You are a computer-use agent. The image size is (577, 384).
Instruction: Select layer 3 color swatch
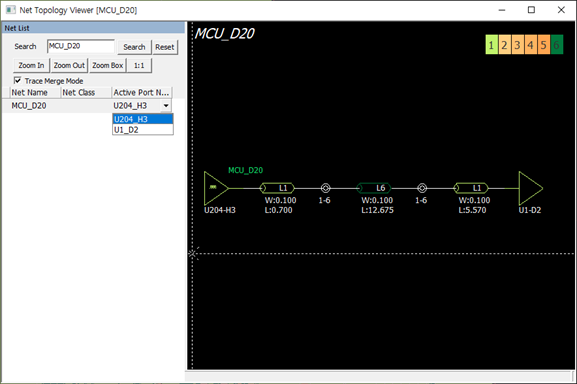pos(517,45)
